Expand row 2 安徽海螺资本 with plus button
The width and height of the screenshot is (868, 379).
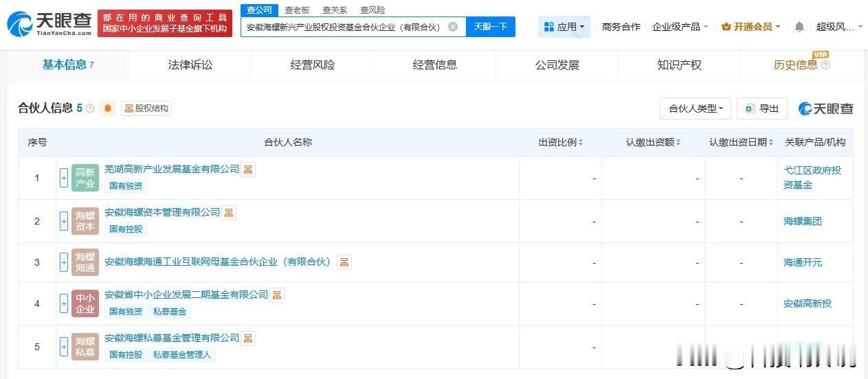64,221
